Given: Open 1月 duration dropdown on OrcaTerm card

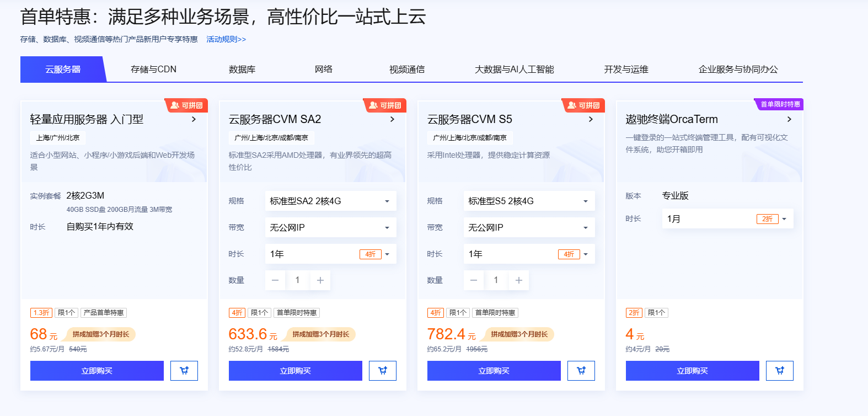Looking at the screenshot, I should [728, 218].
